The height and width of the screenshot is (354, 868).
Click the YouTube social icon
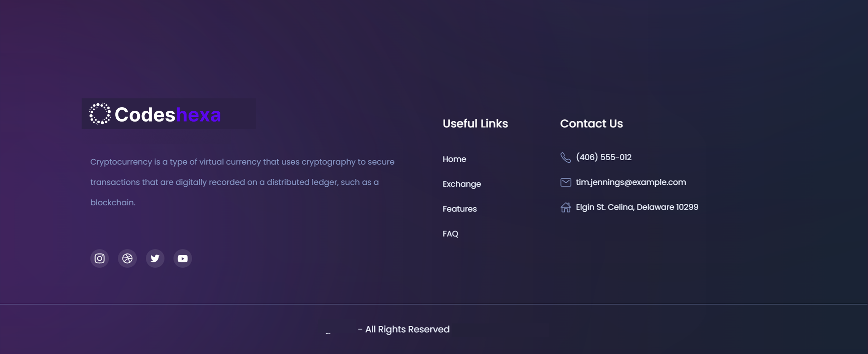tap(183, 259)
